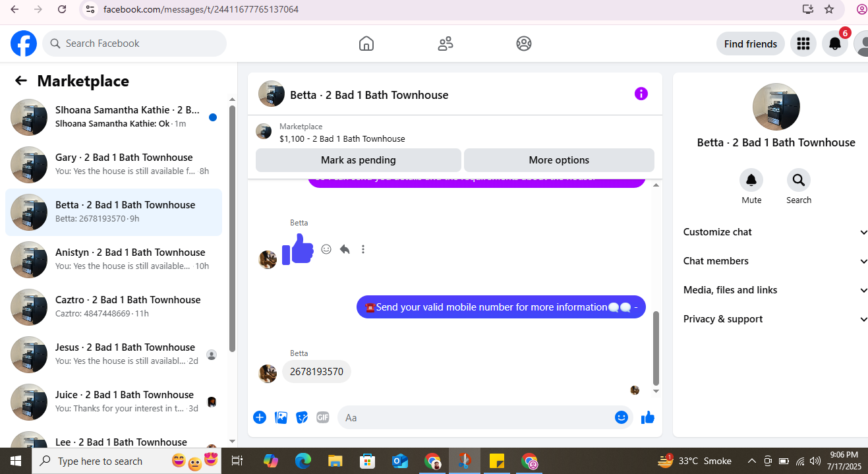
Task: Open more actions plus icon in composer
Action: click(x=260, y=417)
